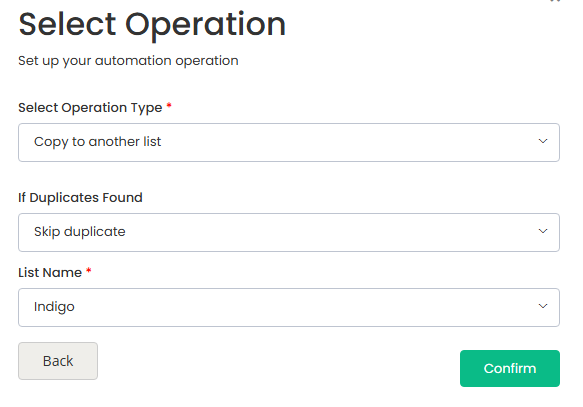Image resolution: width=583 pixels, height=407 pixels.
Task: Click the 'If Duplicates Found' field label
Action: pyautogui.click(x=80, y=198)
